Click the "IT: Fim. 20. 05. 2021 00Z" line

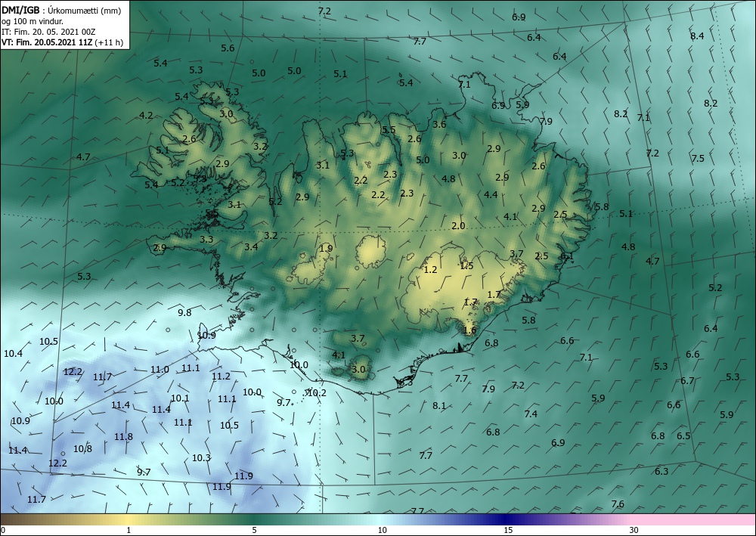[x=48, y=32]
